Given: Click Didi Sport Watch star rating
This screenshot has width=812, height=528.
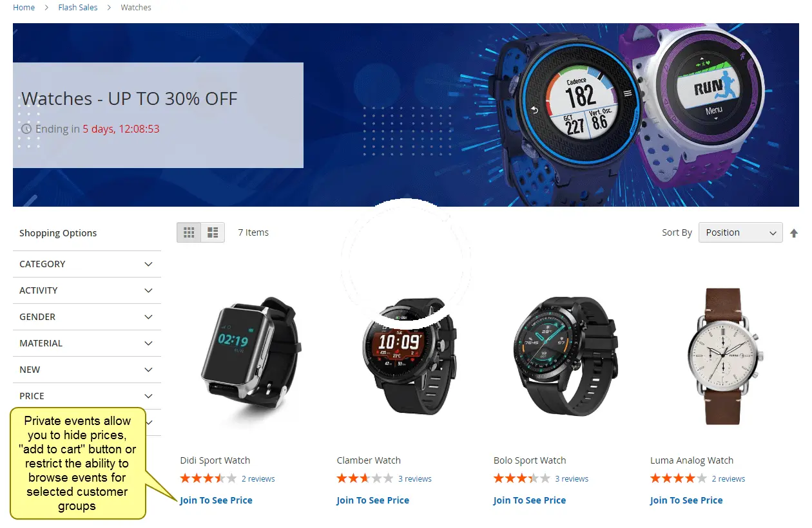Looking at the screenshot, I should [208, 478].
